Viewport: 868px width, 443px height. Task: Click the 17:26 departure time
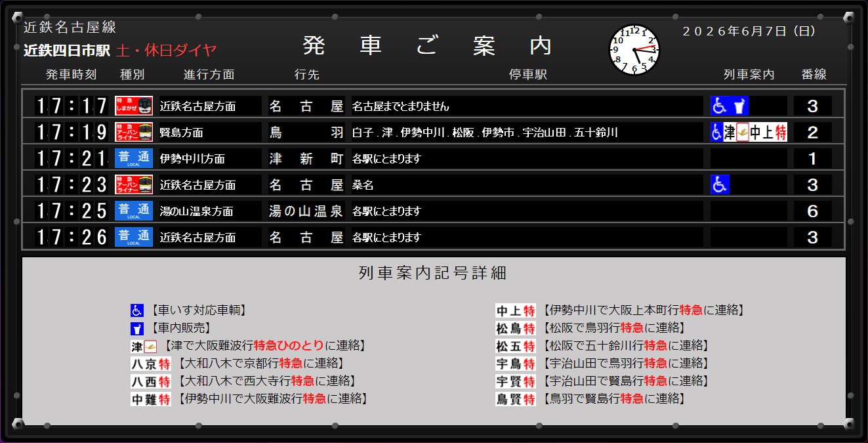(x=71, y=237)
